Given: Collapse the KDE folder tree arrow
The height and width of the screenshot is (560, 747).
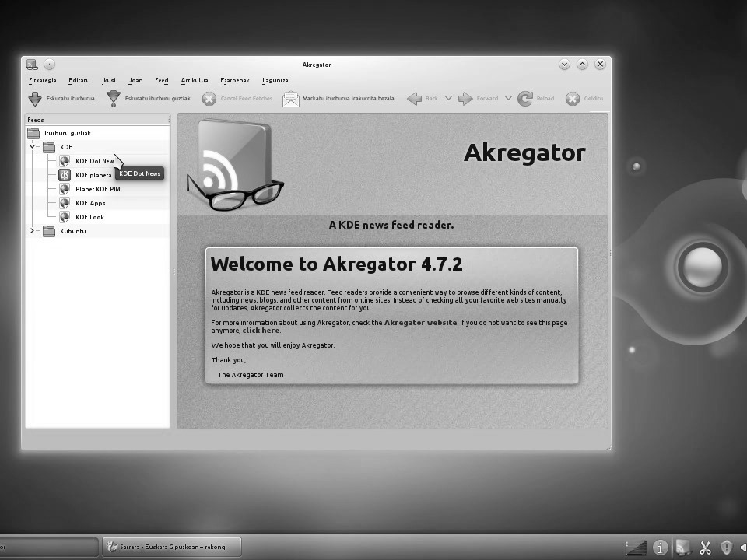Looking at the screenshot, I should [x=33, y=147].
